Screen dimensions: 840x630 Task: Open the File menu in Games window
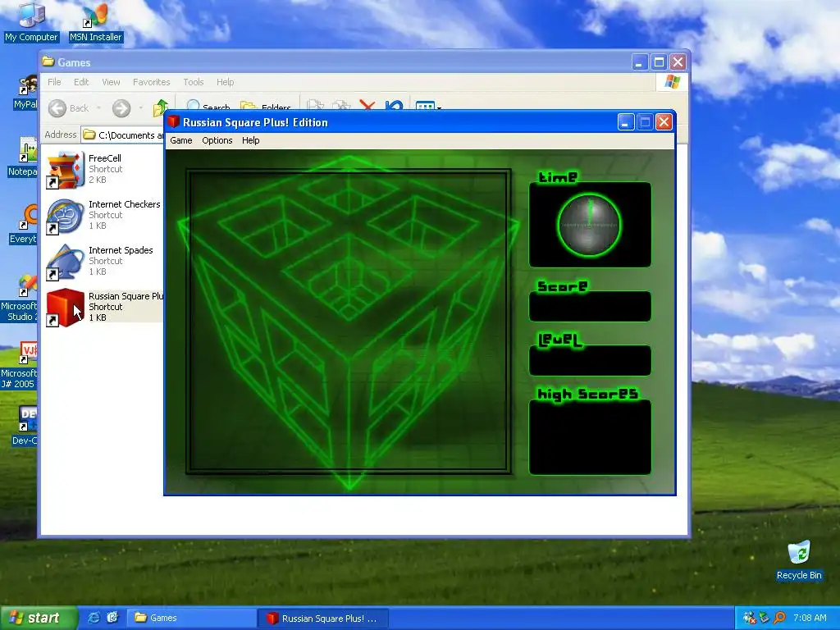coord(54,82)
